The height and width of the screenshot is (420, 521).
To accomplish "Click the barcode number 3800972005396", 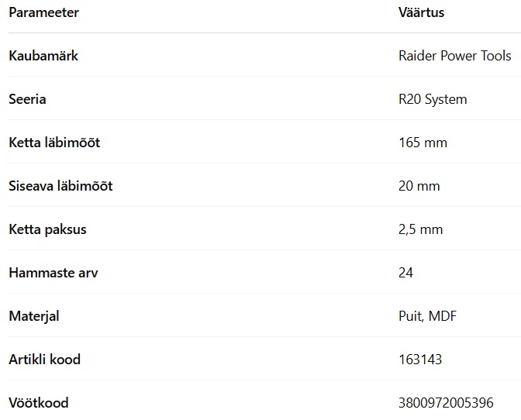I will 446,403.
